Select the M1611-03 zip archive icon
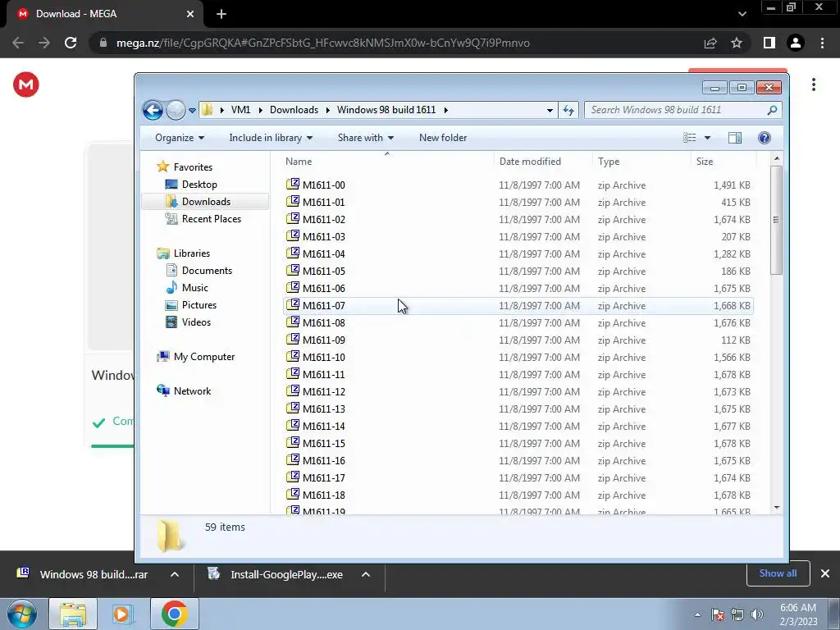This screenshot has width=840, height=630. coord(293,235)
